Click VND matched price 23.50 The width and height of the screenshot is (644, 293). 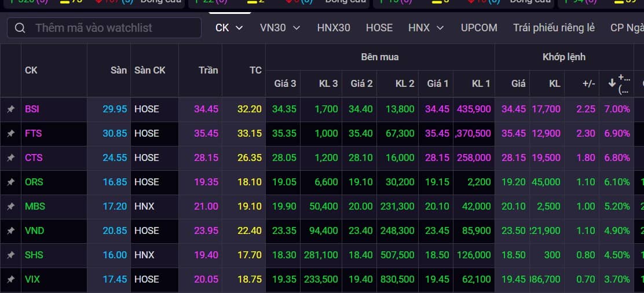coord(513,230)
